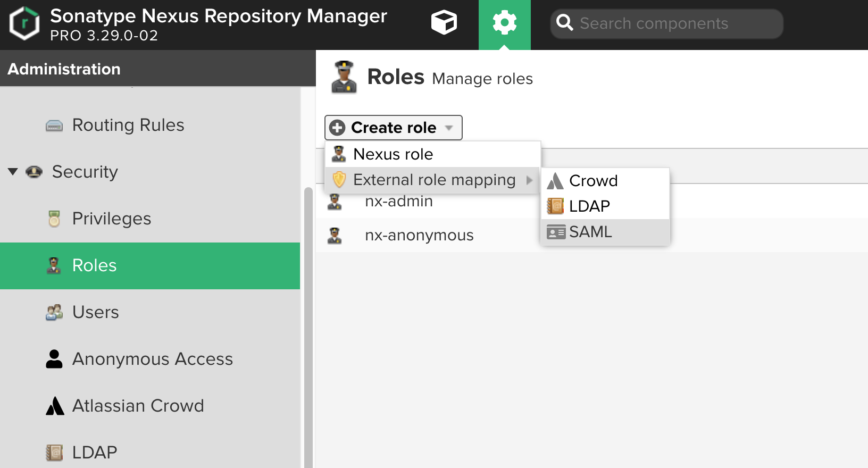Click the Privileges medal icon
The width and height of the screenshot is (868, 468).
(54, 219)
